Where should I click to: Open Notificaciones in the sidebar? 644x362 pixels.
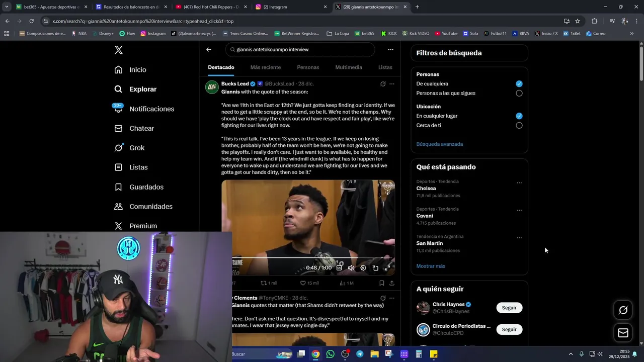click(x=144, y=109)
